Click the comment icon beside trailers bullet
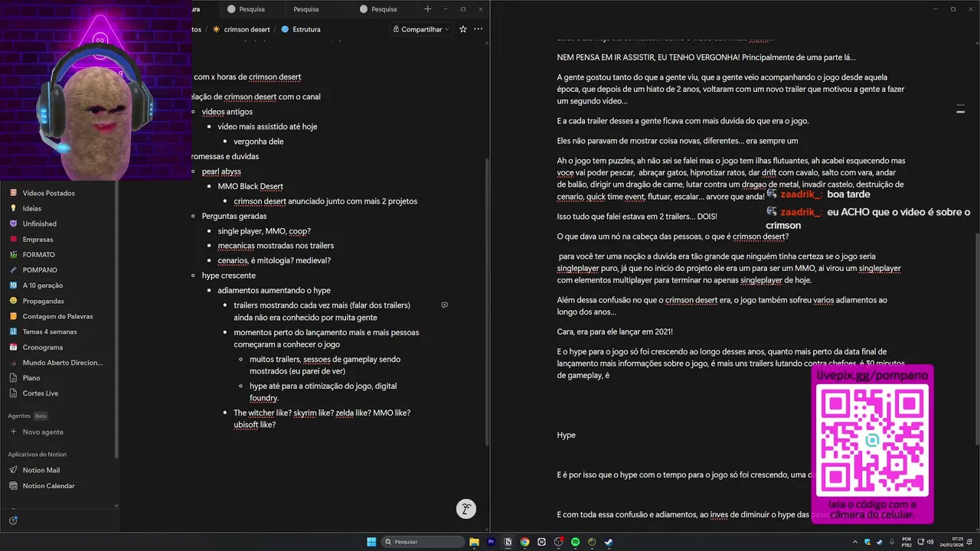Screen dimensions: 980x551 [444, 305]
